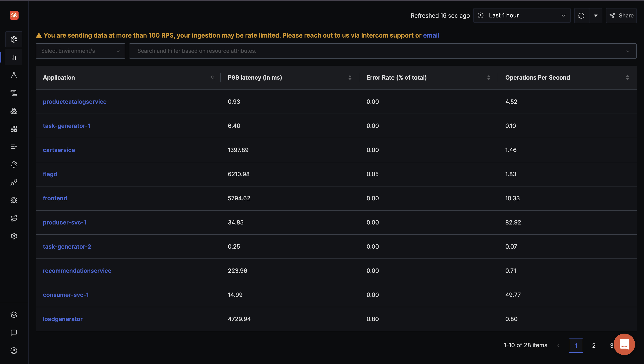Sort by Operations Per Second column

627,78
